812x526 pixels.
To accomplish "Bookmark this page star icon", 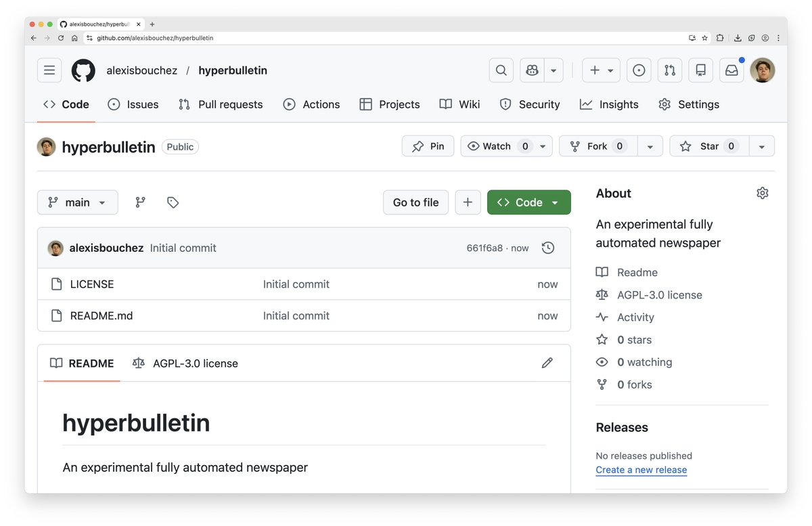I will (704, 38).
